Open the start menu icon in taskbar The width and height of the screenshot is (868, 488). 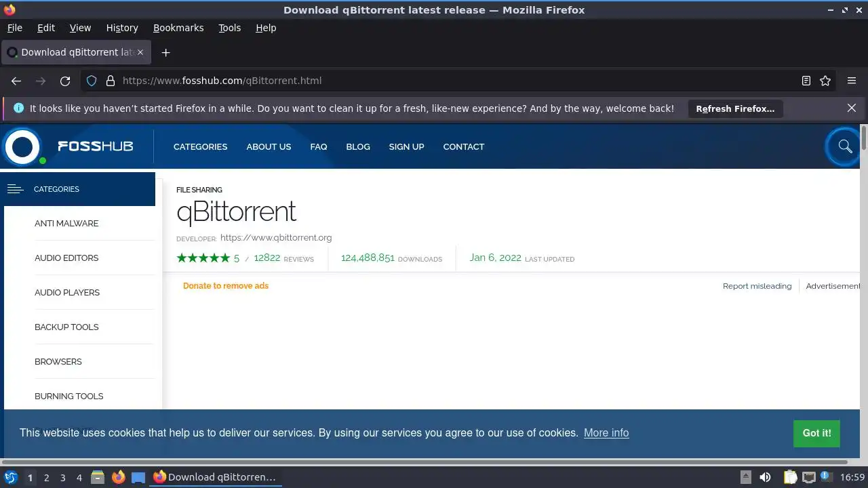11,477
